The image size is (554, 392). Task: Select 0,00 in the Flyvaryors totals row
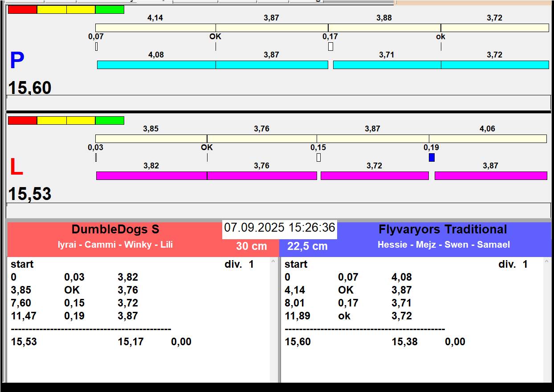455,342
